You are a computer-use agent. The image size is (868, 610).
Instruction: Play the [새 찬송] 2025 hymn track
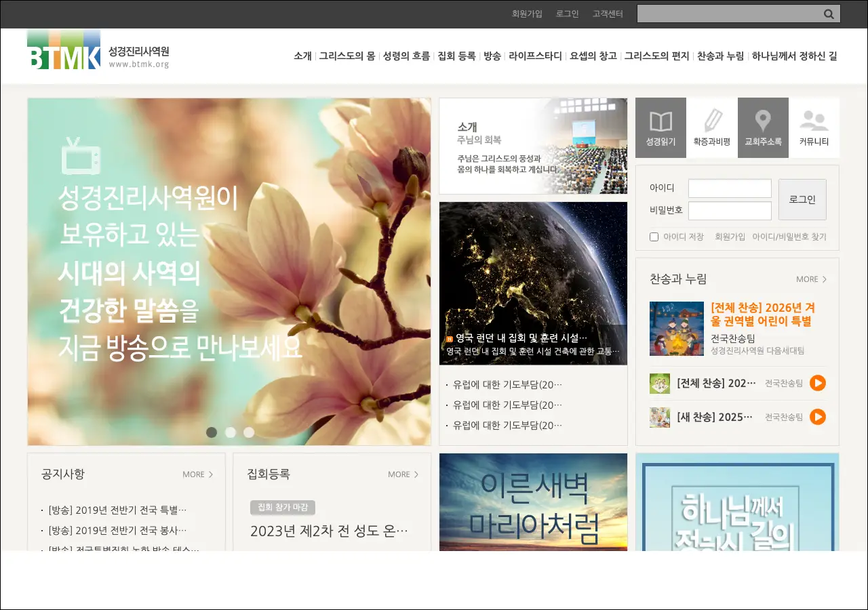[817, 417]
